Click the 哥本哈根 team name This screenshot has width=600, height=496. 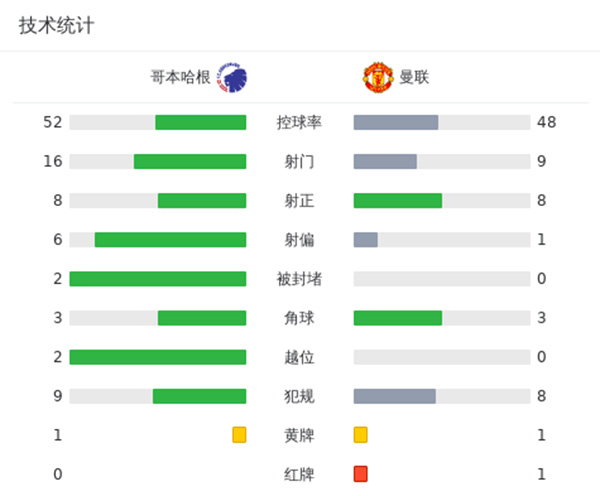point(180,77)
